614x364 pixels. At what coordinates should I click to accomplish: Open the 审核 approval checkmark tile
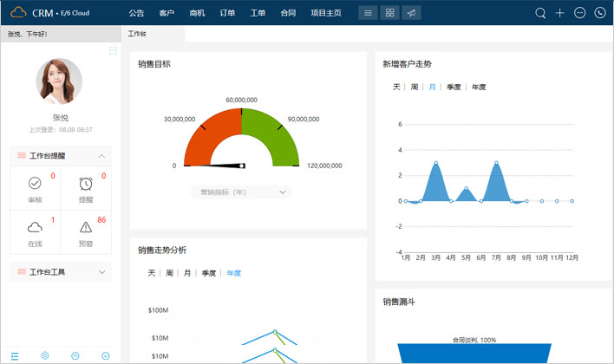pyautogui.click(x=35, y=189)
